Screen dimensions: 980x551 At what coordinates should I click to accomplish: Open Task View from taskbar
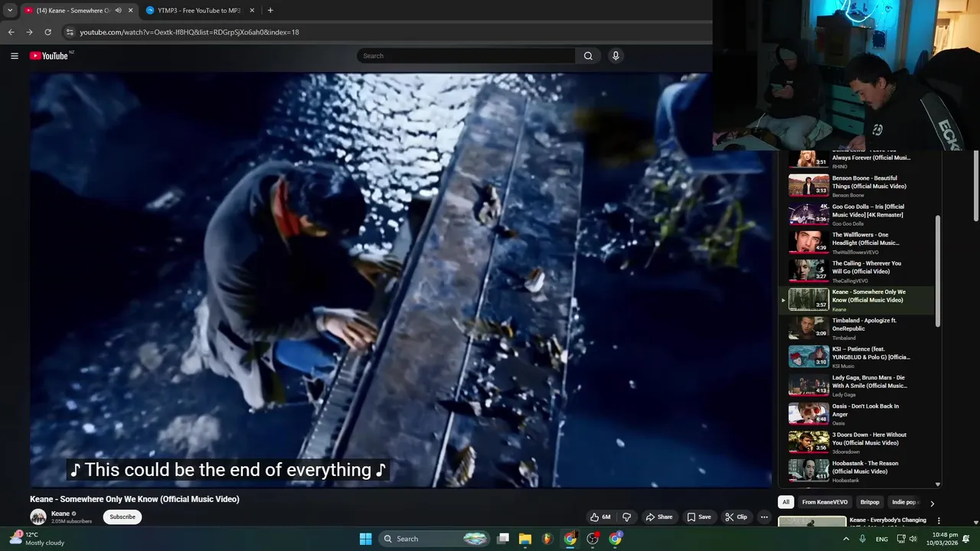503,539
